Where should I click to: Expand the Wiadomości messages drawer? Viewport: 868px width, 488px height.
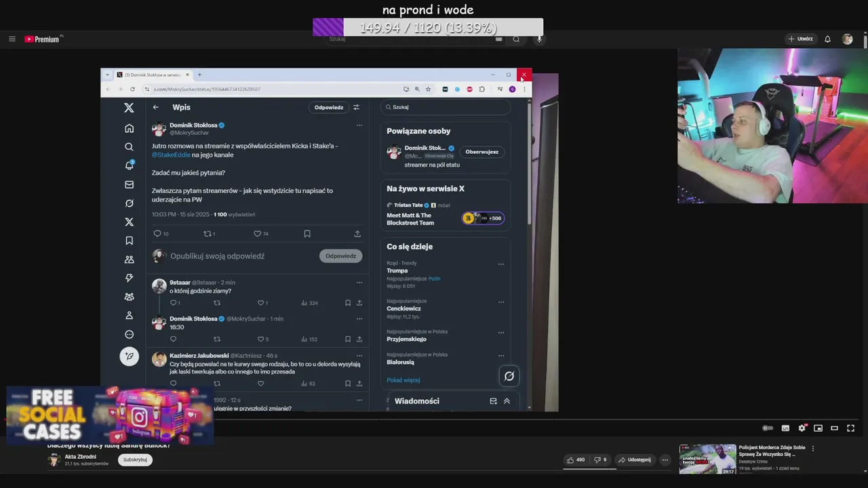507,401
